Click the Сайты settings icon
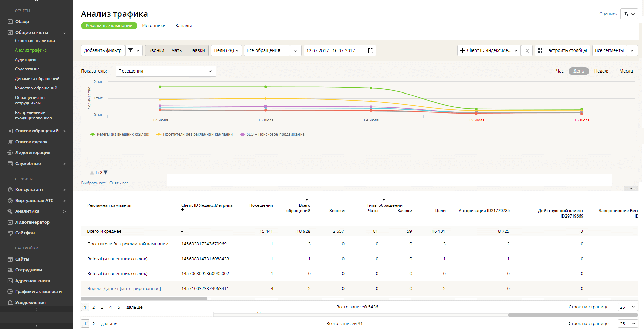644x329 pixels. pyautogui.click(x=10, y=259)
